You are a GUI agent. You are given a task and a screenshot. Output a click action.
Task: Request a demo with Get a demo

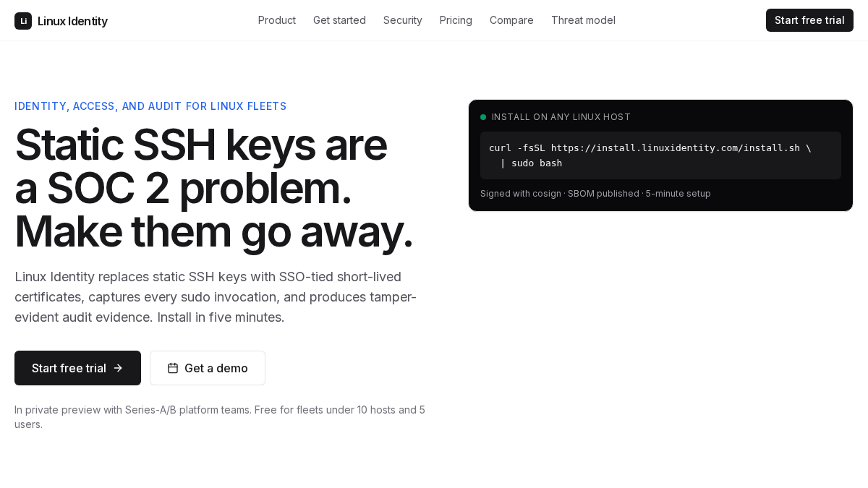pos(208,368)
